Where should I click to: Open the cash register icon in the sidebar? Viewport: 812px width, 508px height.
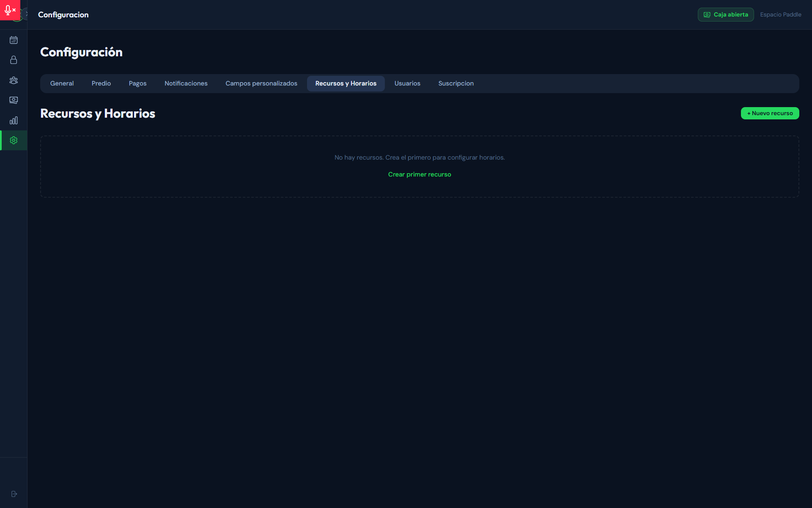tap(14, 100)
